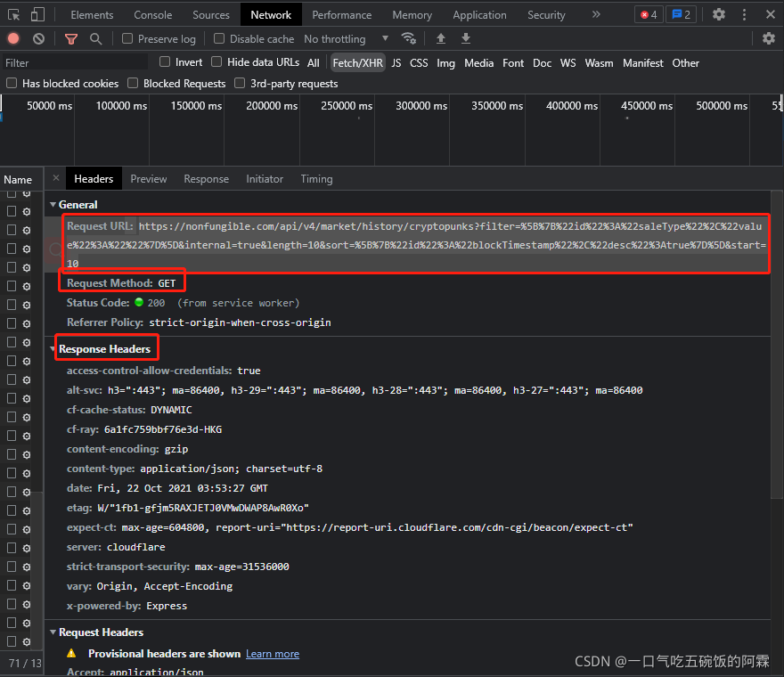784x677 pixels.
Task: Open the DevTools three-dot menu
Action: (744, 14)
